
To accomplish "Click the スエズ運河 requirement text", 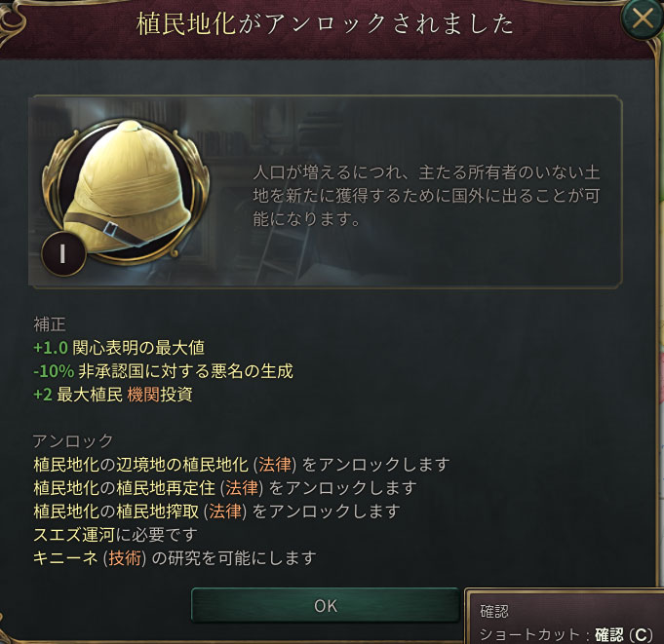I will click(74, 535).
